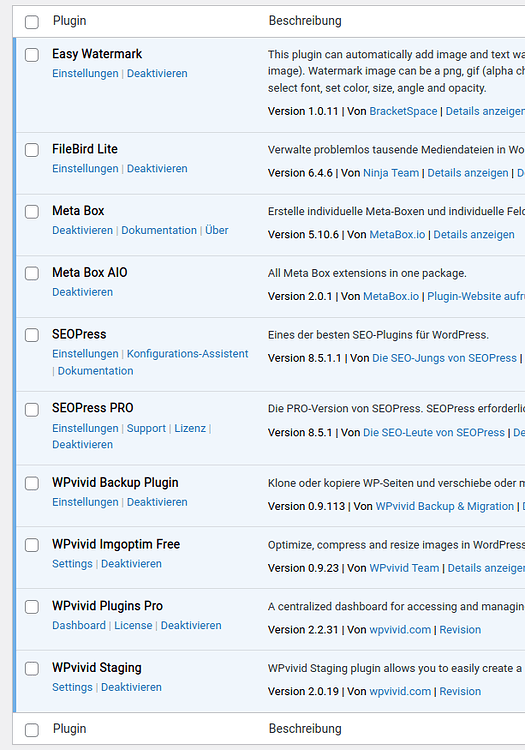Launch SEOPress Konfigurations-Assistent
Image resolution: width=525 pixels, height=750 pixels.
(187, 353)
